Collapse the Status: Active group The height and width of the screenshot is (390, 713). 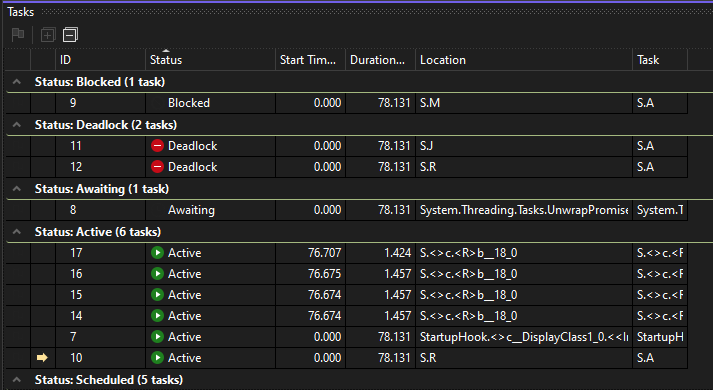[x=17, y=232]
